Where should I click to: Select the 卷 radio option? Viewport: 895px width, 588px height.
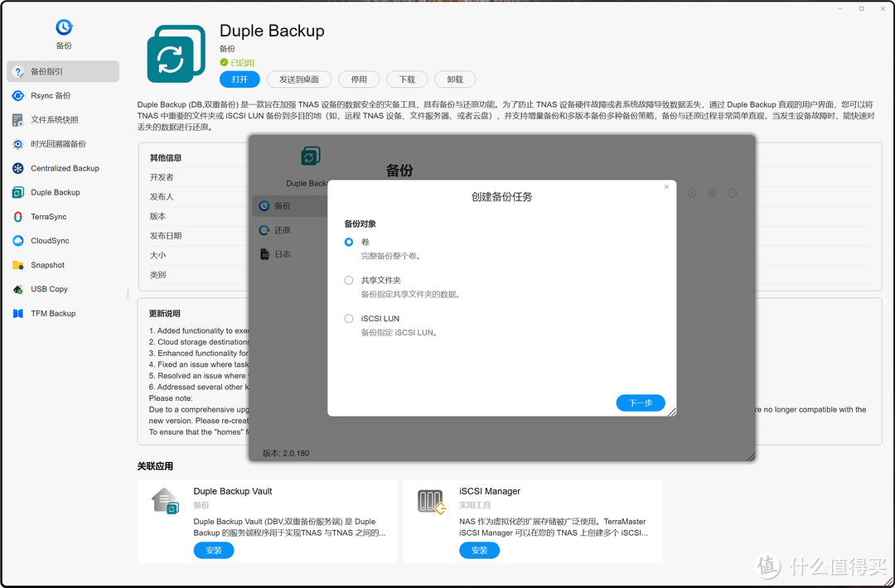click(x=349, y=242)
